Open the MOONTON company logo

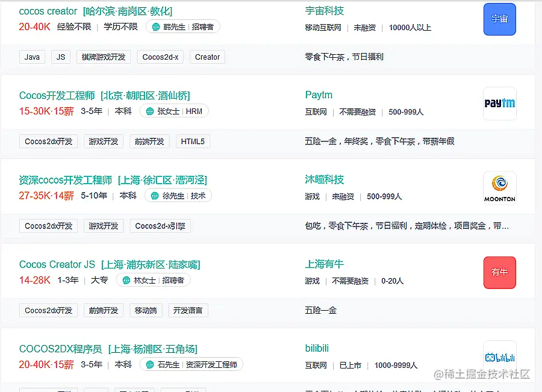[499, 188]
